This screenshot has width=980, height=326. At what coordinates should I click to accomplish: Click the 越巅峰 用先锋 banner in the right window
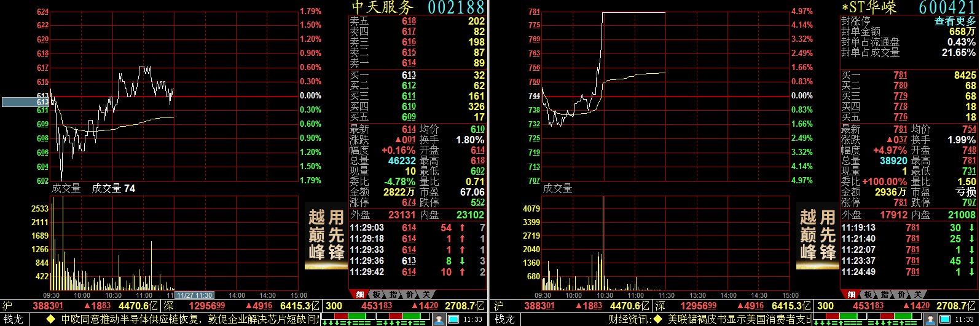[x=817, y=235]
